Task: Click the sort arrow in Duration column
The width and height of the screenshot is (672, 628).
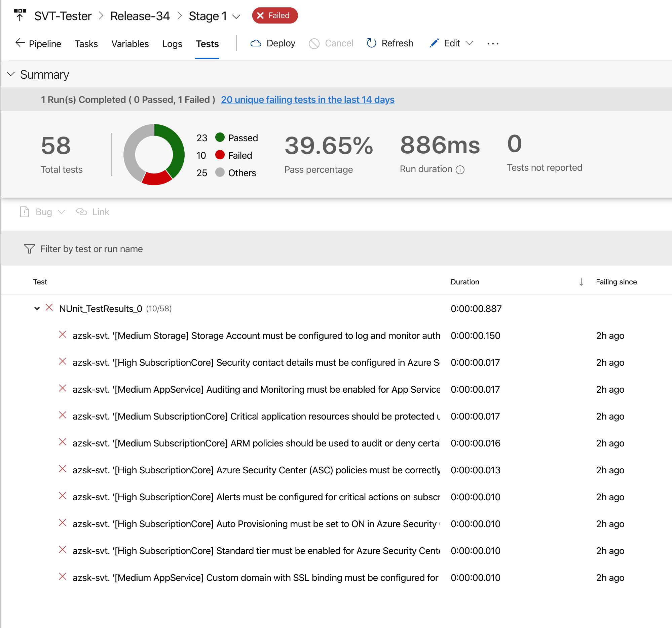Action: [x=581, y=282]
